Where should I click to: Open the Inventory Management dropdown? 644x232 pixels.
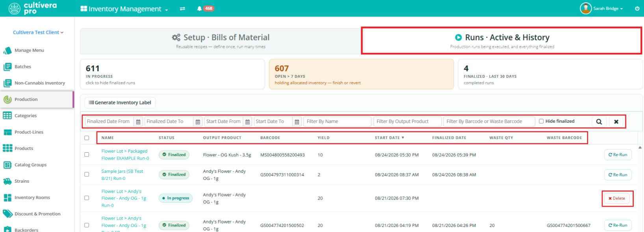click(x=124, y=9)
